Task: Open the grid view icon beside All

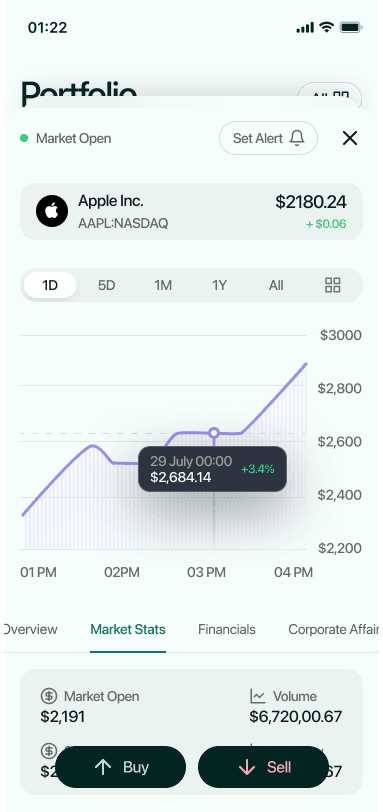Action: point(332,285)
